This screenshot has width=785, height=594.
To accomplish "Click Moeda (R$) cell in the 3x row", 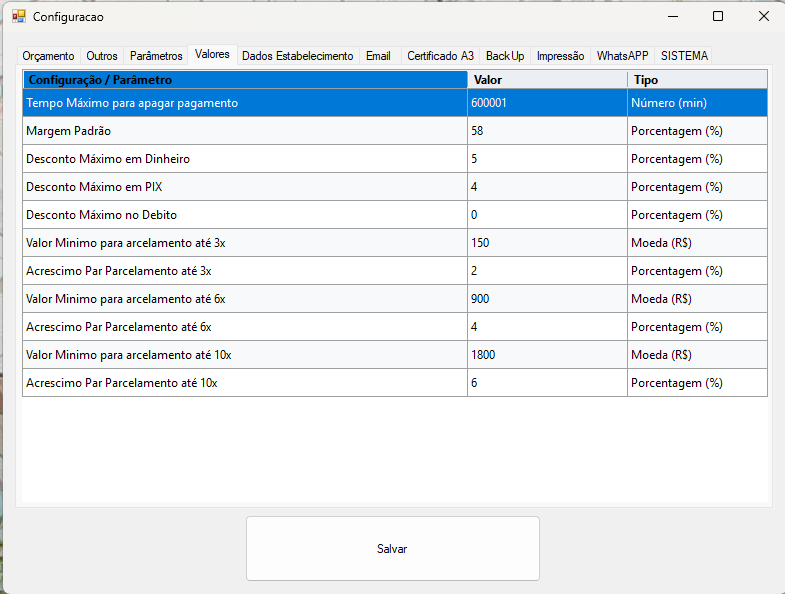I will coord(697,243).
